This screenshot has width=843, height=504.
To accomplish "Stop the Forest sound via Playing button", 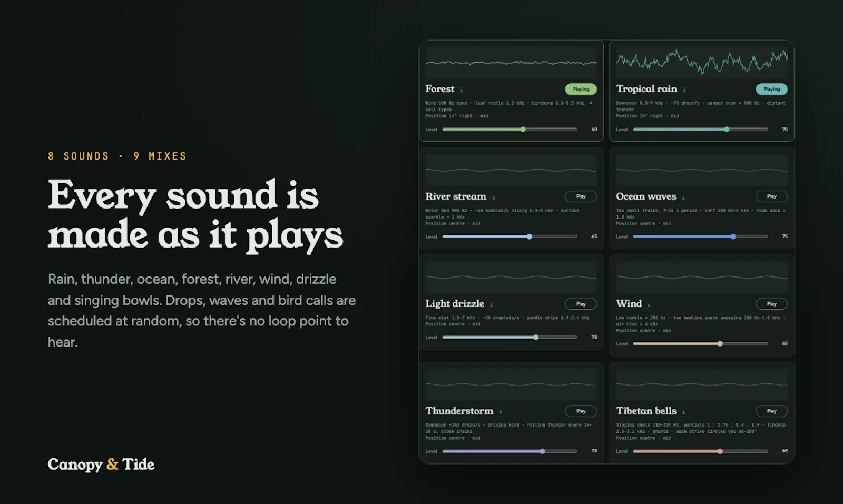I will [x=581, y=89].
